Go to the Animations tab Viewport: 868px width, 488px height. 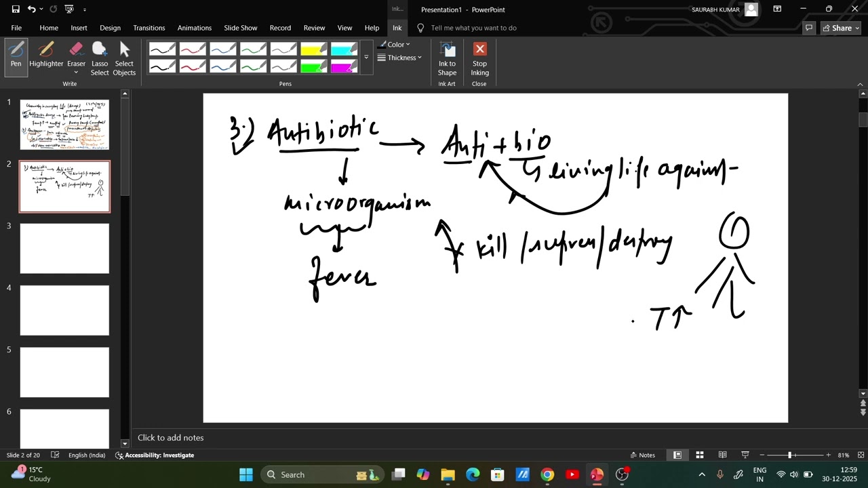point(195,28)
